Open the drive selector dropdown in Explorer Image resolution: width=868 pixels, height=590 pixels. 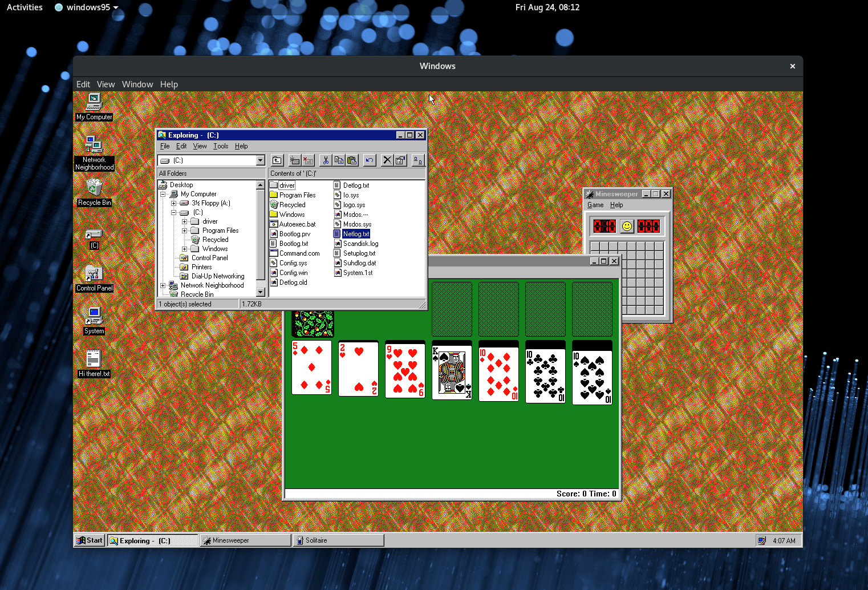tap(260, 160)
